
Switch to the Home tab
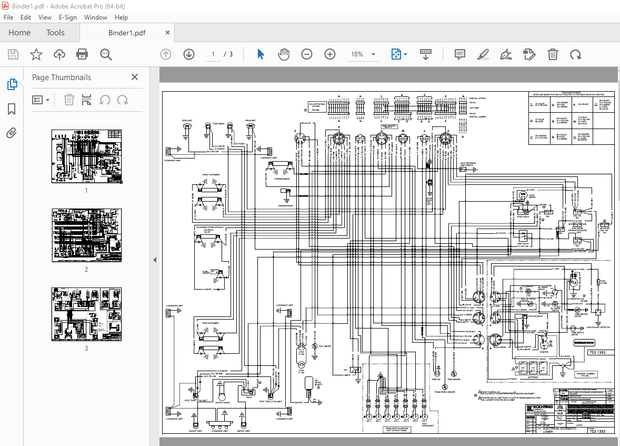[x=19, y=32]
